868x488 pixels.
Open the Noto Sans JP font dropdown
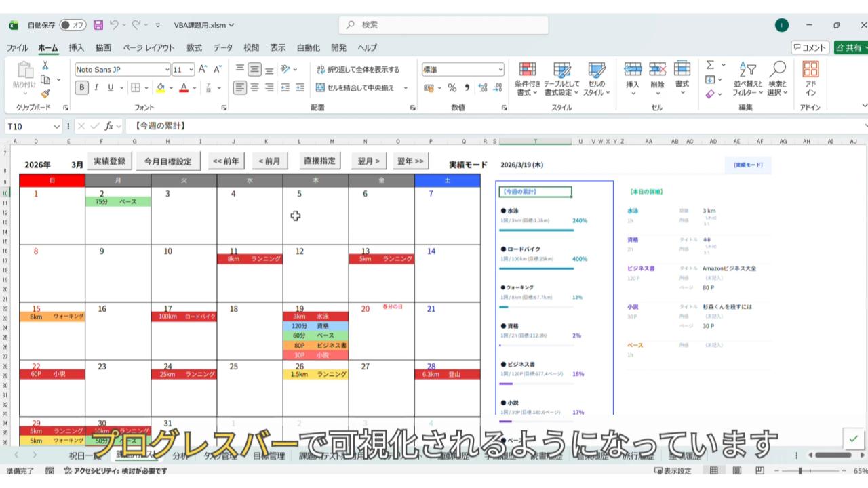point(167,69)
